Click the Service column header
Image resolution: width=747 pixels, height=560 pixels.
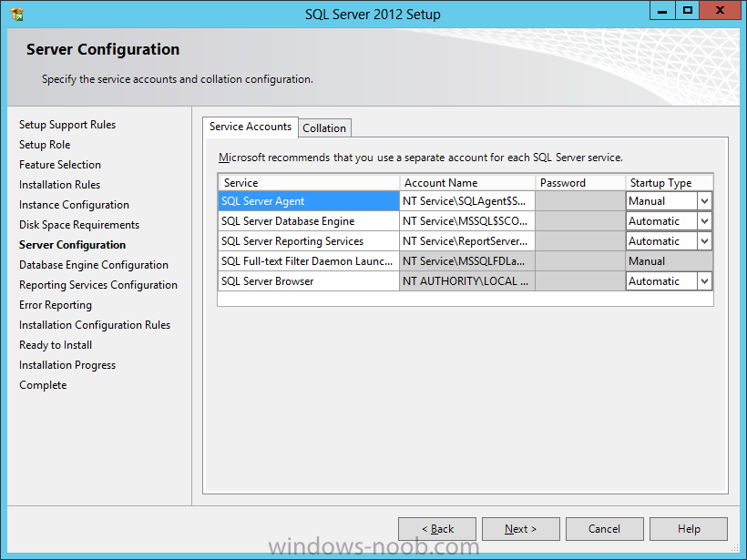pyautogui.click(x=309, y=182)
